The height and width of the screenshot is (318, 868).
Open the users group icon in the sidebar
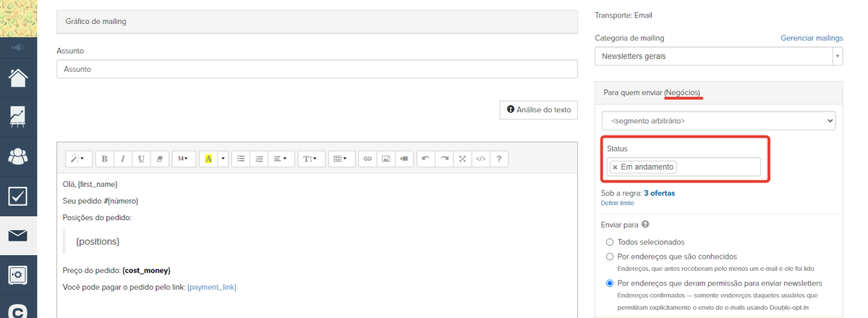[18, 156]
